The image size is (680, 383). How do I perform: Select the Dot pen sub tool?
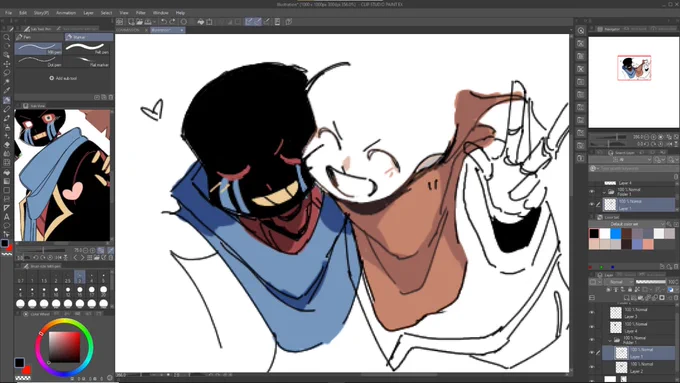39,62
